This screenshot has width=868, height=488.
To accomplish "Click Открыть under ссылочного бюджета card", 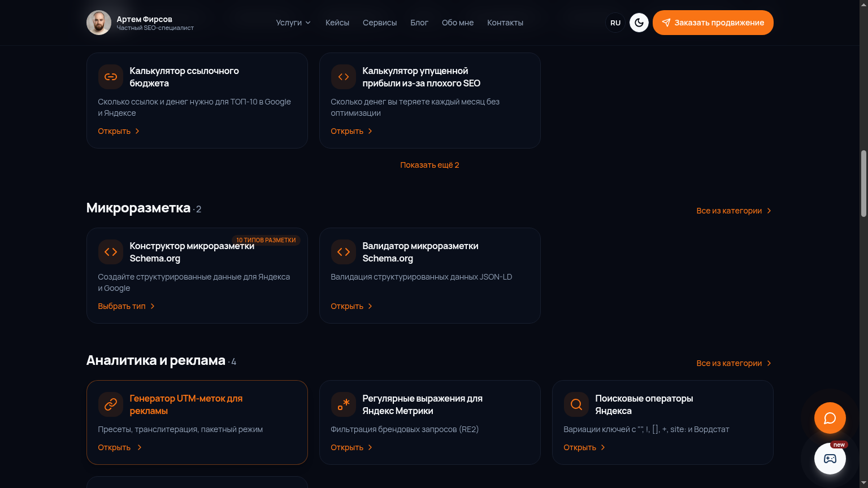I will coord(119,131).
